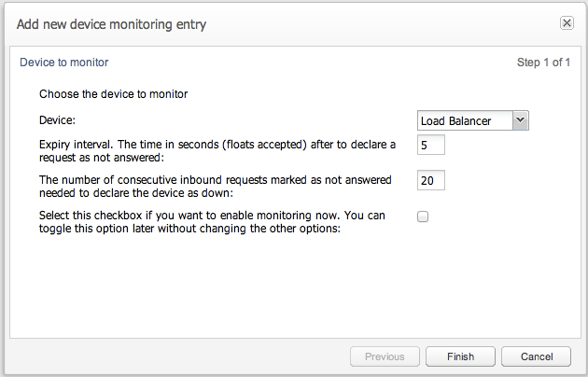Click the arrow button of Device combo box
This screenshot has height=377, width=588.
pyautogui.click(x=521, y=120)
